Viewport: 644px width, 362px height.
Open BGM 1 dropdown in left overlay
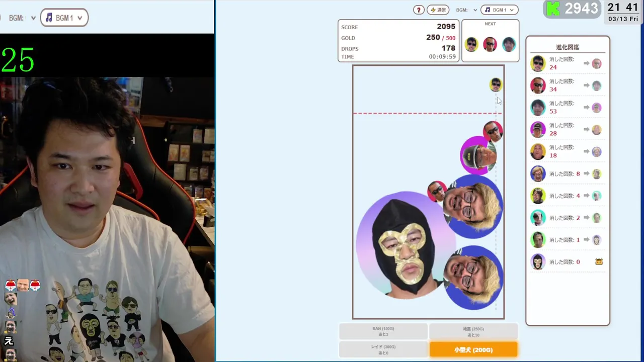(64, 18)
